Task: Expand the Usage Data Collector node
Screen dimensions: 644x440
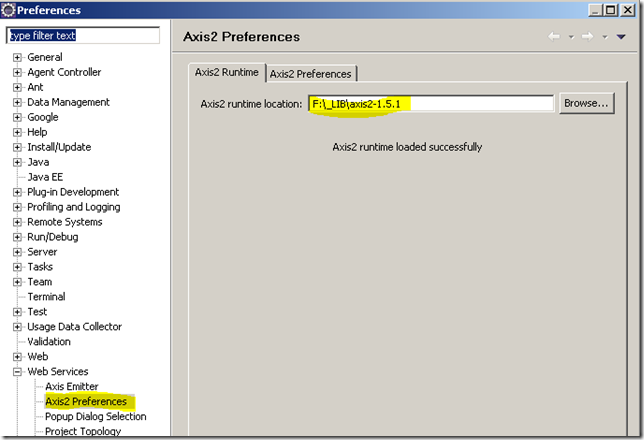Action: click(x=17, y=327)
